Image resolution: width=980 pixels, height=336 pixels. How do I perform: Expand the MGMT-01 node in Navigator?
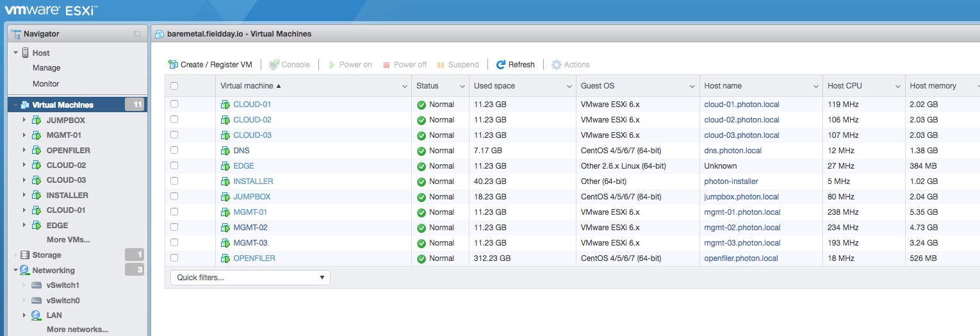click(24, 135)
